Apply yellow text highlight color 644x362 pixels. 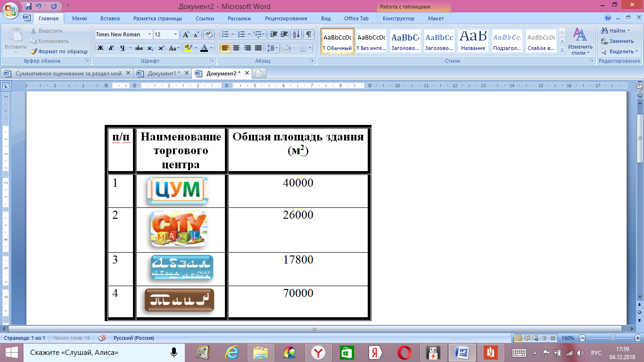(188, 48)
